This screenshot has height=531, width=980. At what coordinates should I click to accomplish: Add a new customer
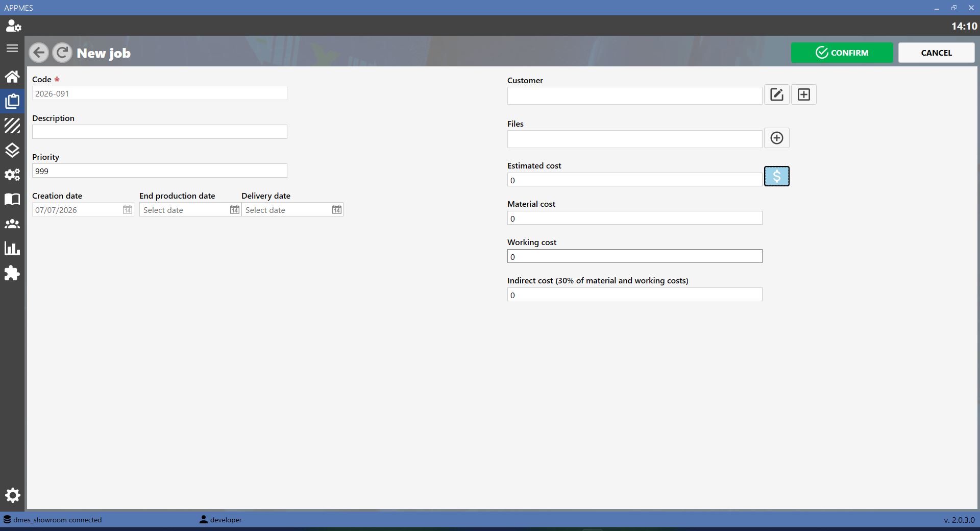coord(804,94)
